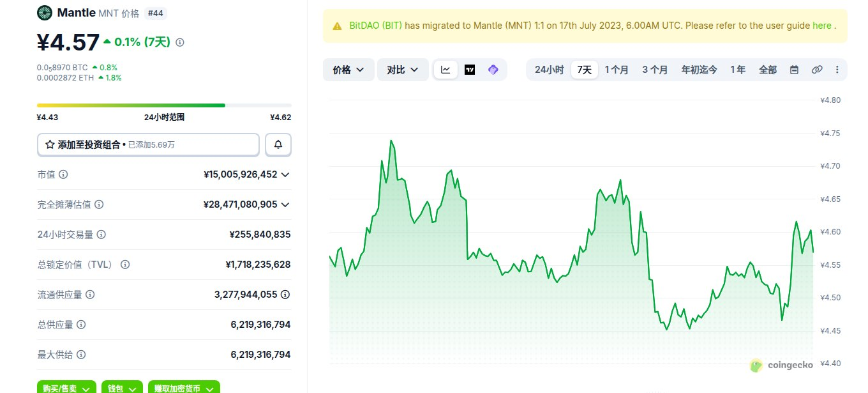
Task: Click fully diluted value ¥28,471,080,905
Action: click(241, 204)
